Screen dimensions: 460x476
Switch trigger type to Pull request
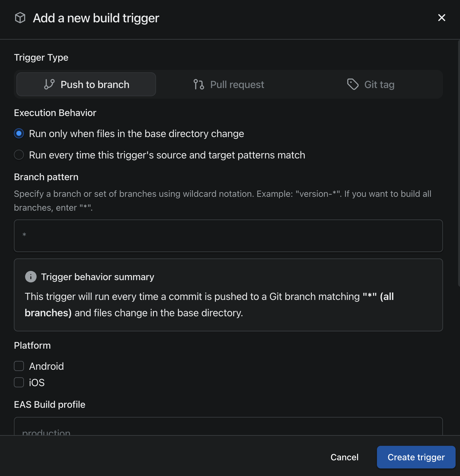(x=229, y=84)
